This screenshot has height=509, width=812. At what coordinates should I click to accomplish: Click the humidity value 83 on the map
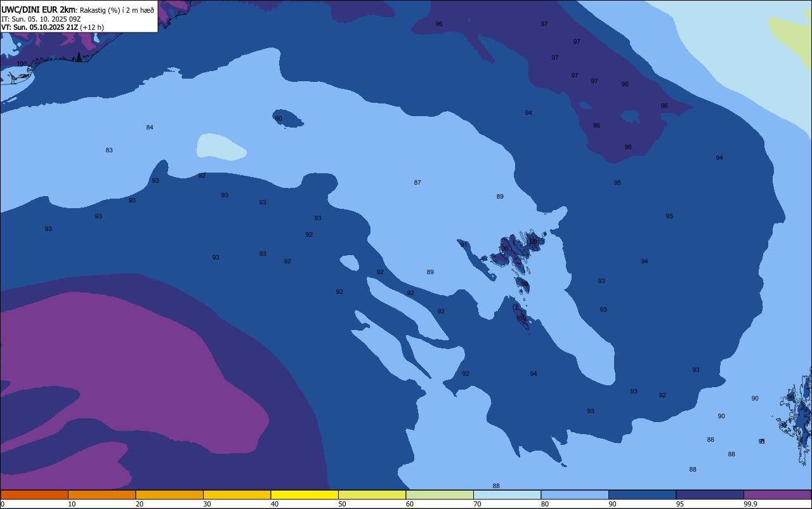click(x=109, y=150)
